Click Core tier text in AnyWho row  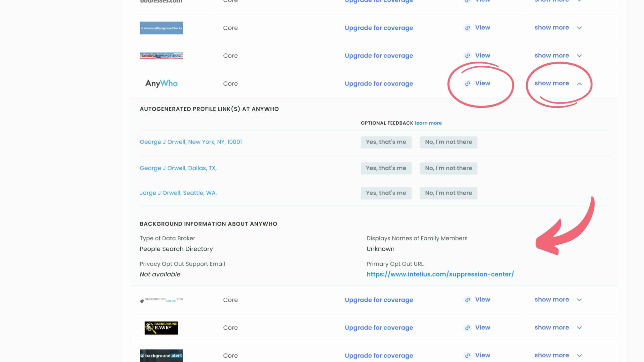[230, 84]
